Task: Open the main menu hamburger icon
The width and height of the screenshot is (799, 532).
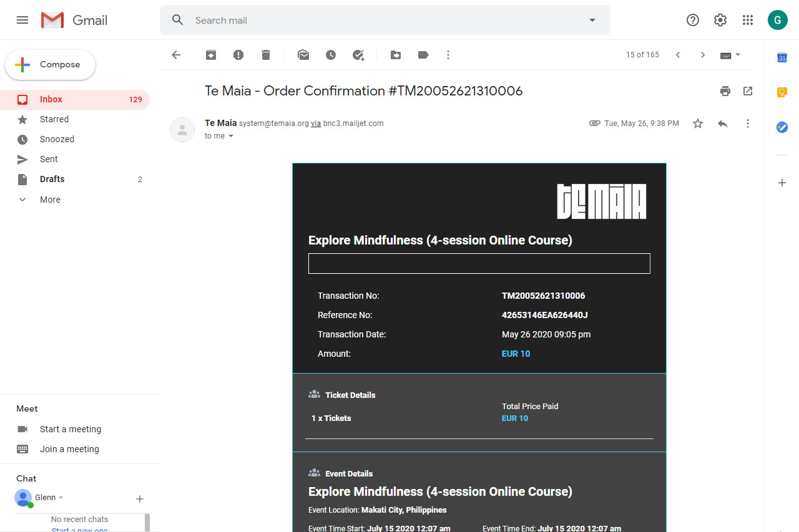Action: (x=22, y=20)
